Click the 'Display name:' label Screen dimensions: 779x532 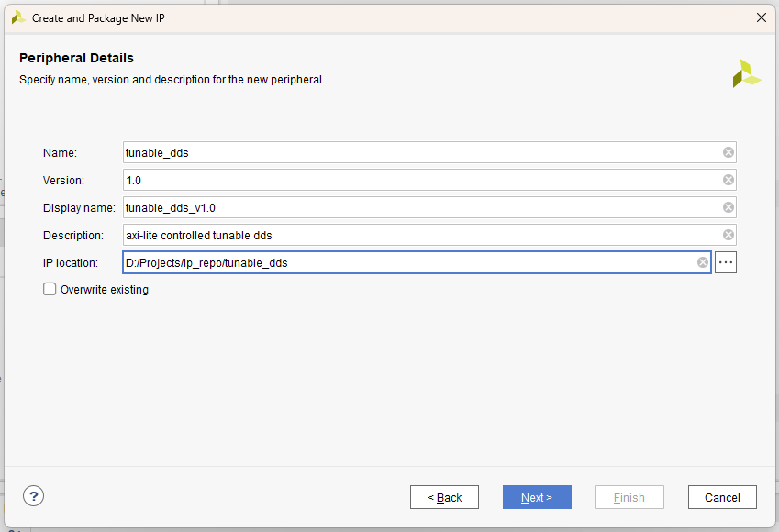pyautogui.click(x=79, y=208)
